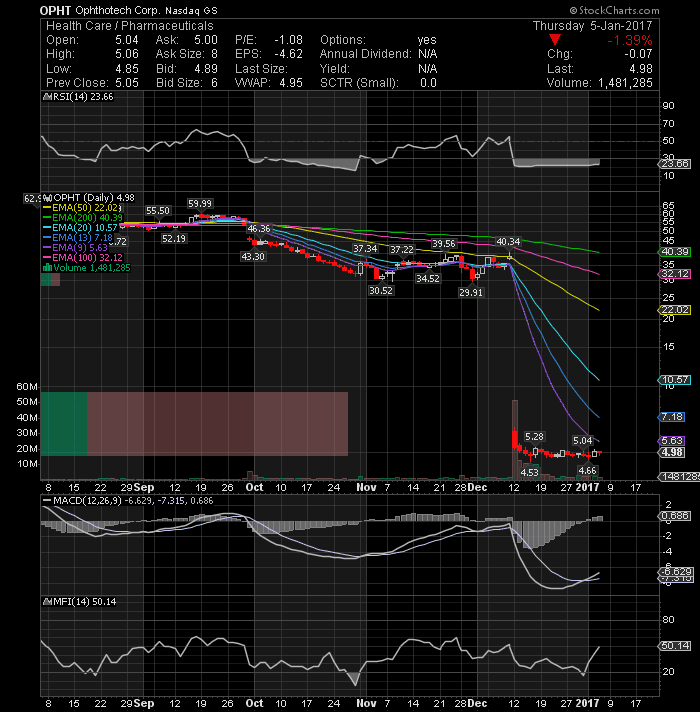This screenshot has height=712, width=700.
Task: Click the EMA(20) 10.57 legend entry
Action: pyautogui.click(x=80, y=227)
